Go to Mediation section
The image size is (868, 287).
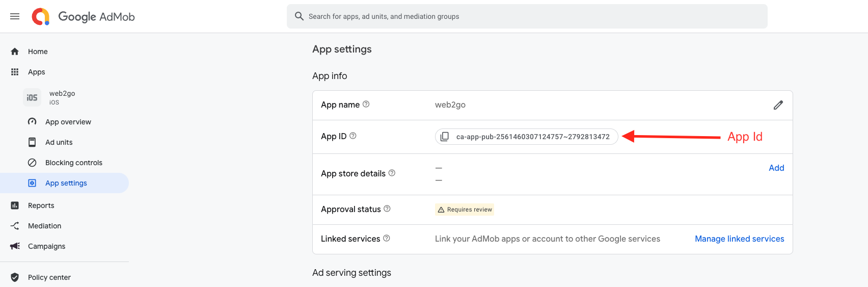pos(44,226)
